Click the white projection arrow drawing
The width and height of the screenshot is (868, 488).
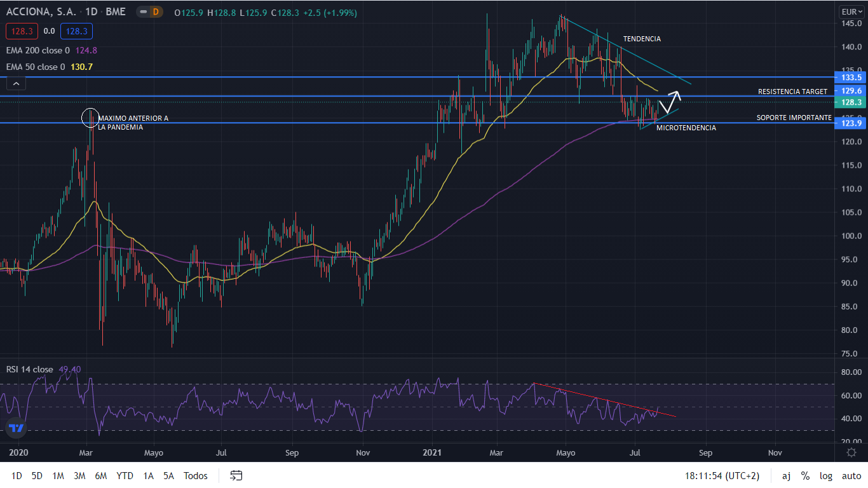coord(670,100)
